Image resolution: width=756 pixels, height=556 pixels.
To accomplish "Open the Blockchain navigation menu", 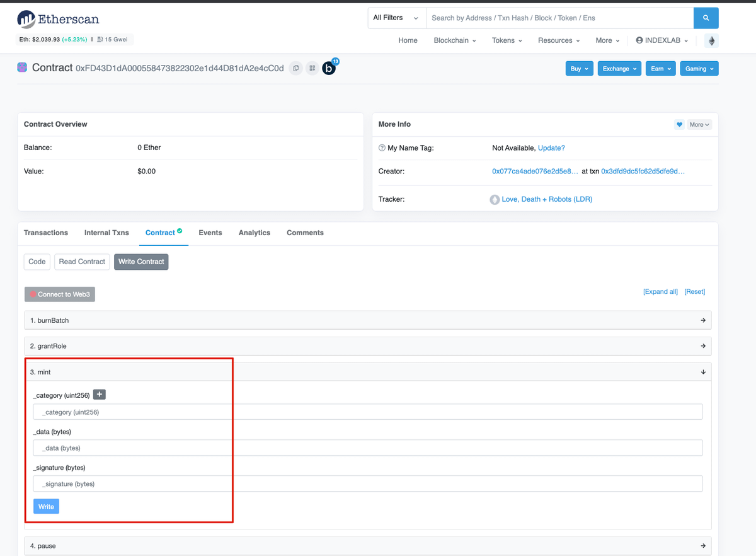I will [x=454, y=40].
